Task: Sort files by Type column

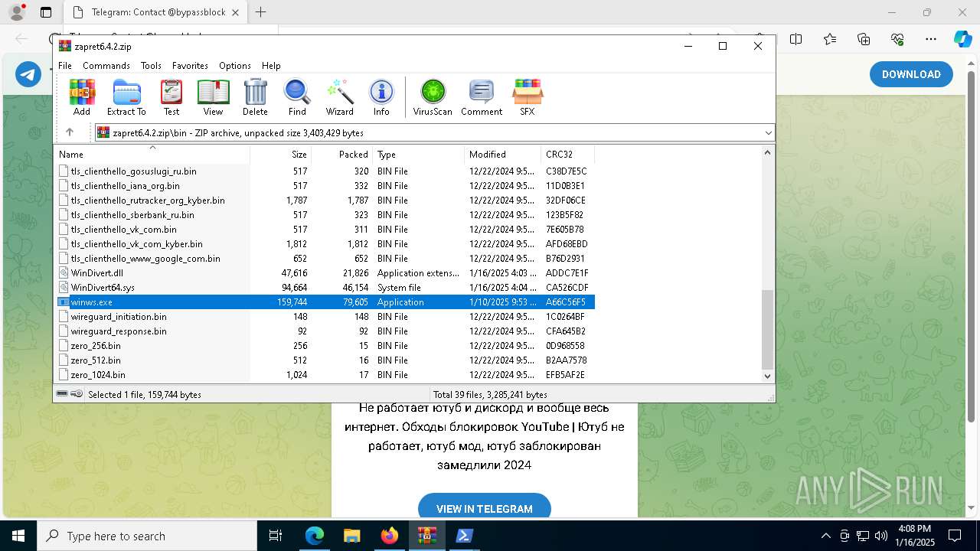Action: coord(418,154)
